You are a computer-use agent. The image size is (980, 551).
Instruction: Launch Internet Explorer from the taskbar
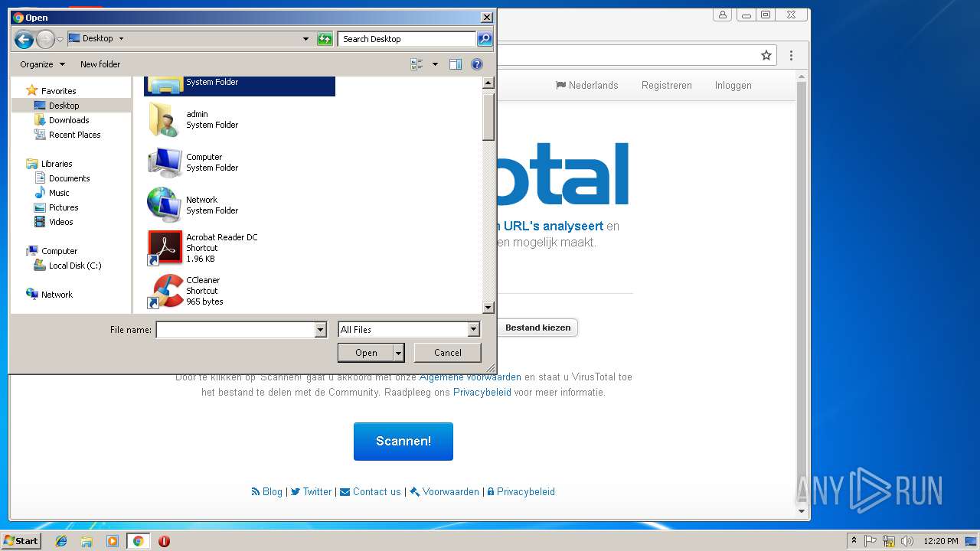click(61, 541)
